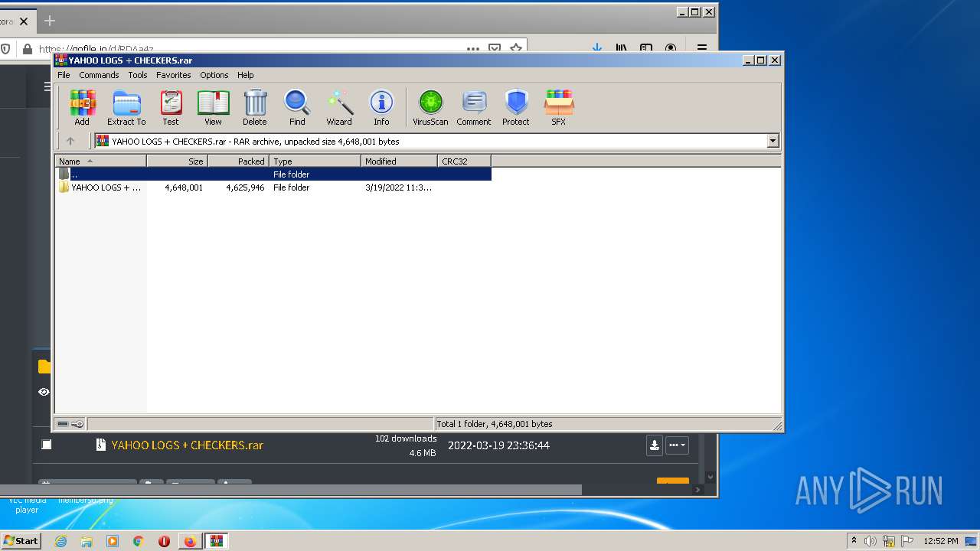Show hidden system tray icons
Viewport: 980px width, 551px height.
tap(854, 540)
